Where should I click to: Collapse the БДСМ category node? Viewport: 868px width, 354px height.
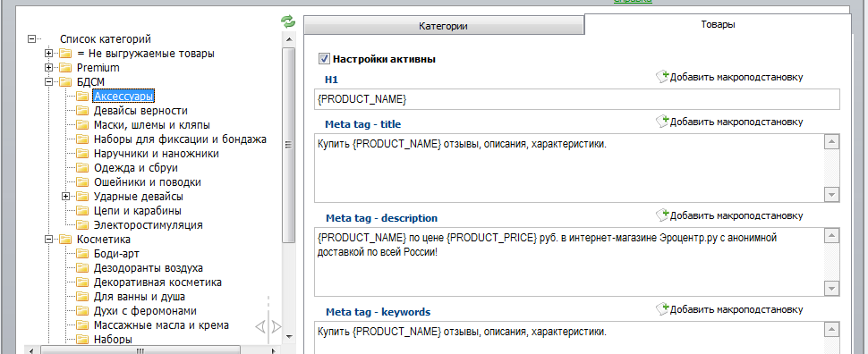point(48,82)
